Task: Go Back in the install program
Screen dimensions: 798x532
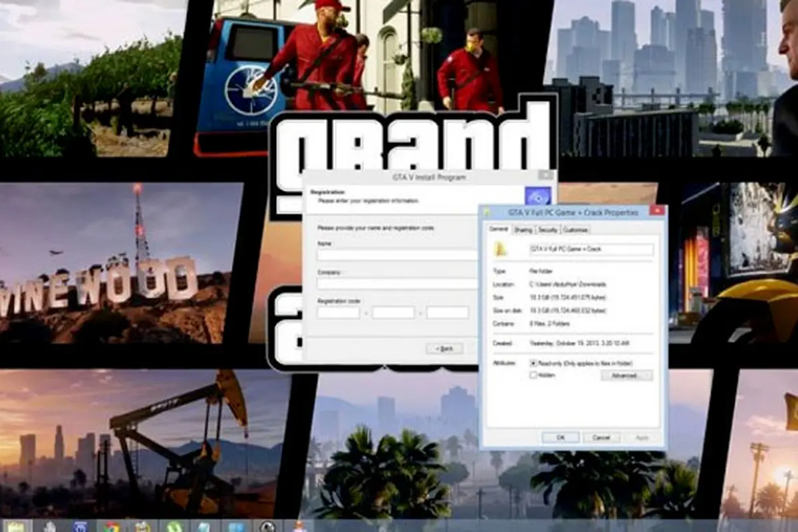Action: coord(444,348)
